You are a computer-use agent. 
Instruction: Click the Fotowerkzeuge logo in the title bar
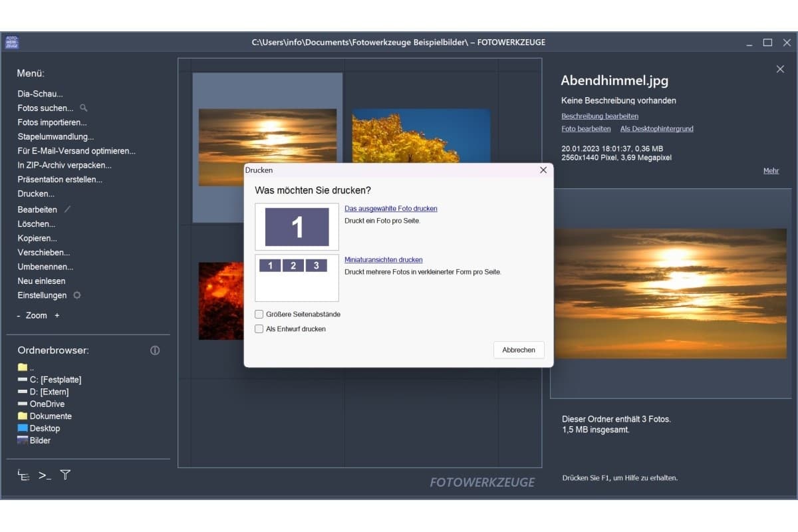pos(13,41)
